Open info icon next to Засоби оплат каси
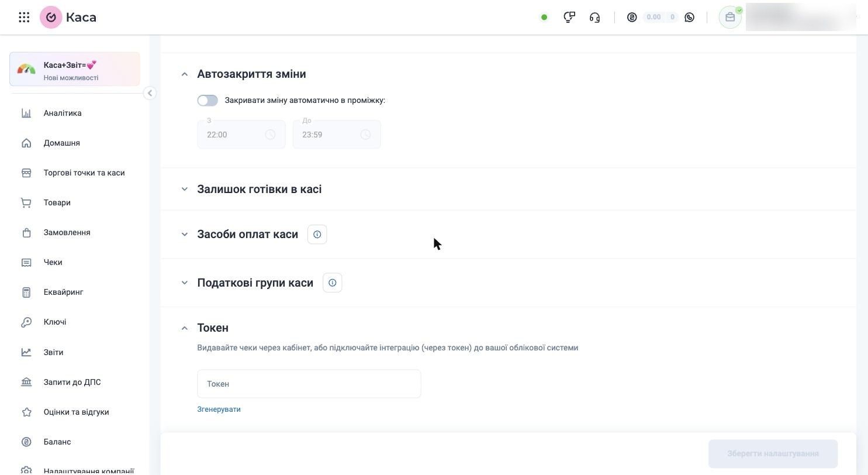The image size is (868, 475). (x=317, y=234)
